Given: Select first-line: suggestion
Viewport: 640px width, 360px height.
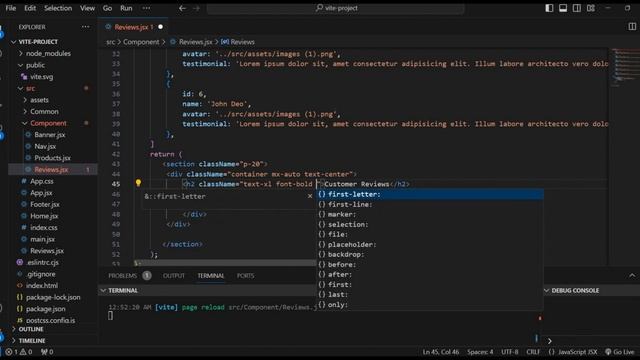Looking at the screenshot, I should pyautogui.click(x=430, y=204).
